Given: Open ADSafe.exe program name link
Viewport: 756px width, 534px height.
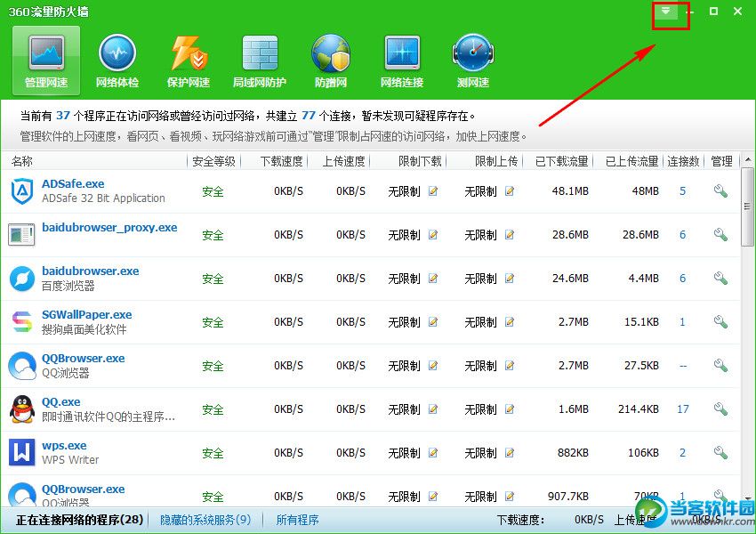Looking at the screenshot, I should pos(73,184).
